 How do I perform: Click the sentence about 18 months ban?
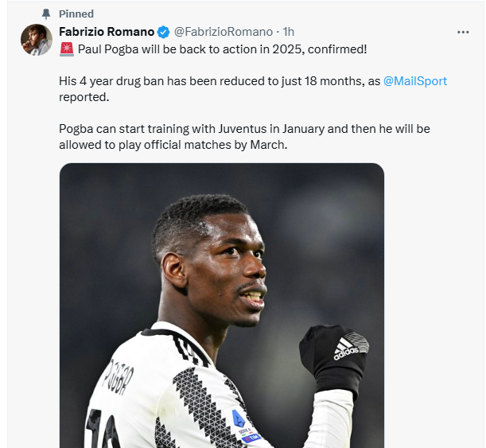[x=253, y=89]
